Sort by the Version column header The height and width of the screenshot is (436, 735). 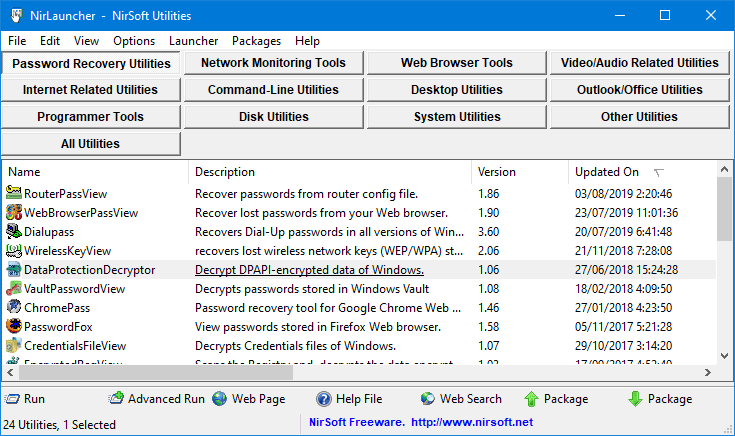520,172
